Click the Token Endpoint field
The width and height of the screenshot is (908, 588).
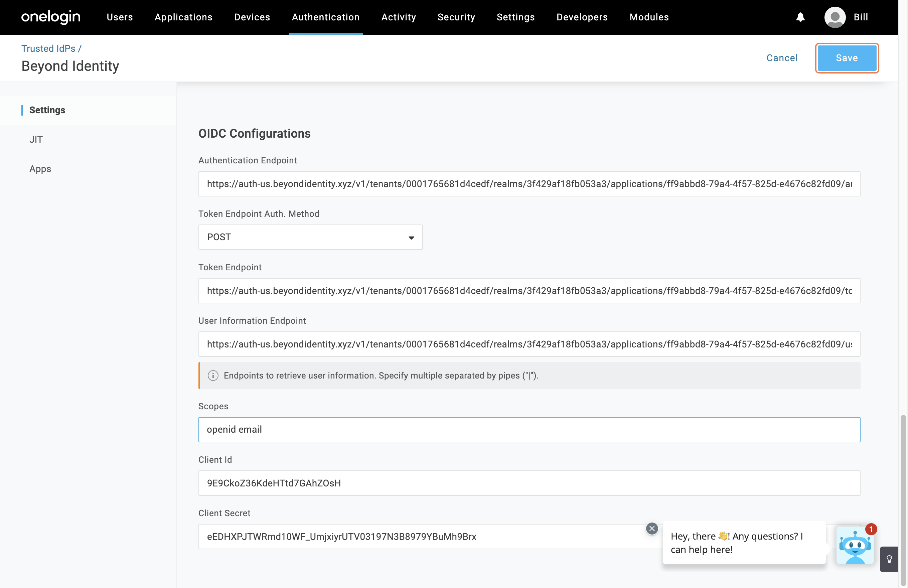tap(529, 291)
